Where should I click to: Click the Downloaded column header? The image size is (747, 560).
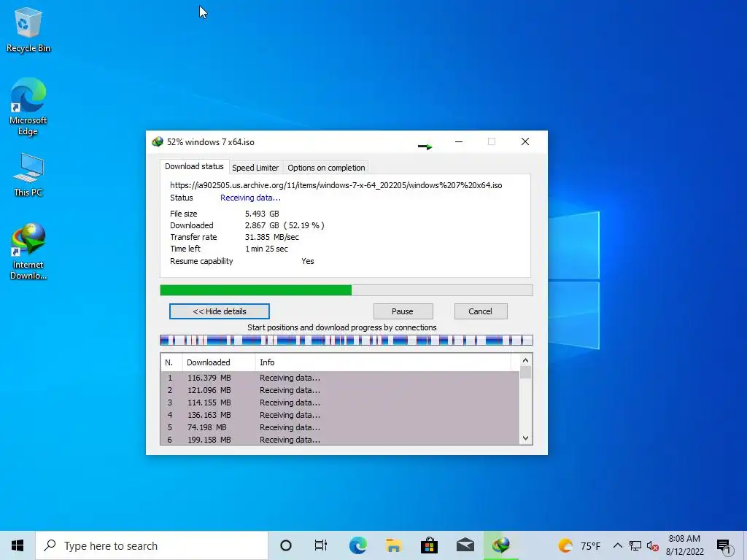tap(219, 362)
